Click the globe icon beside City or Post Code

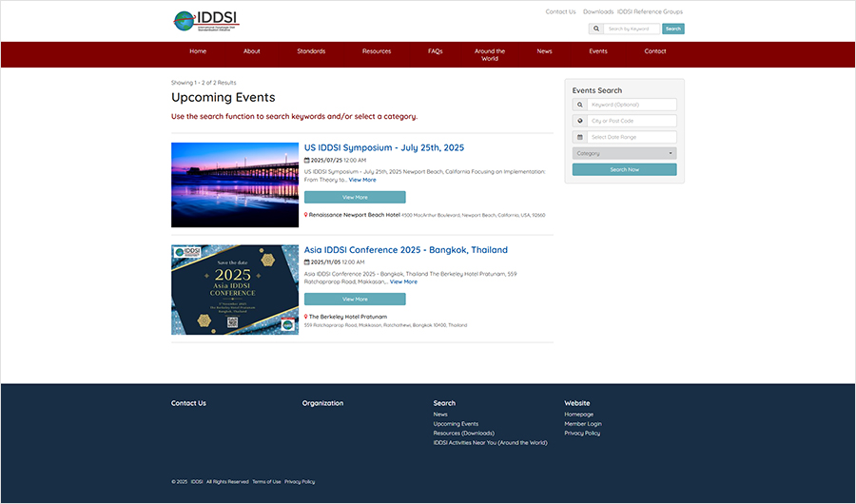pos(580,121)
